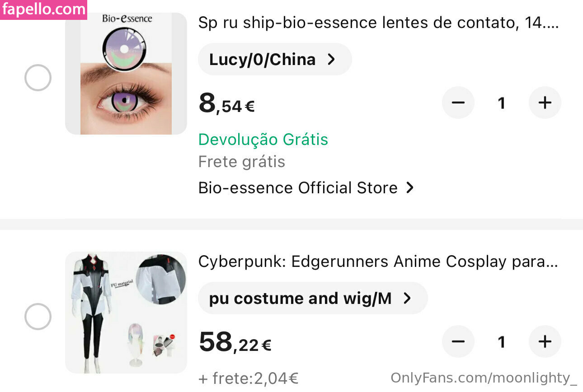This screenshot has height=392, width=583.
Task: Decrease the contact lenses quantity with minus
Action: [x=458, y=103]
